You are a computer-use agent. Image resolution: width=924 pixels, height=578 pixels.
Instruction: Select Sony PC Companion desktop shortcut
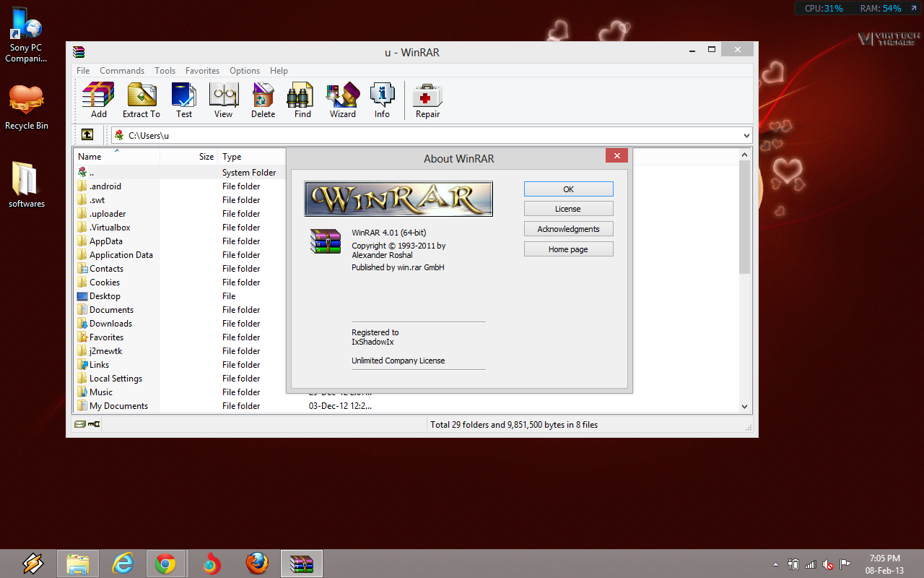click(26, 34)
